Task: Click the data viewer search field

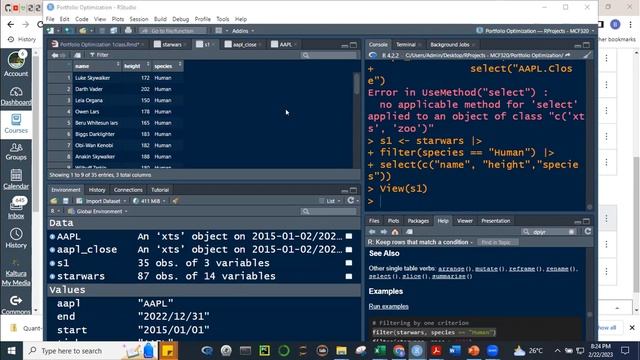Action: point(329,55)
